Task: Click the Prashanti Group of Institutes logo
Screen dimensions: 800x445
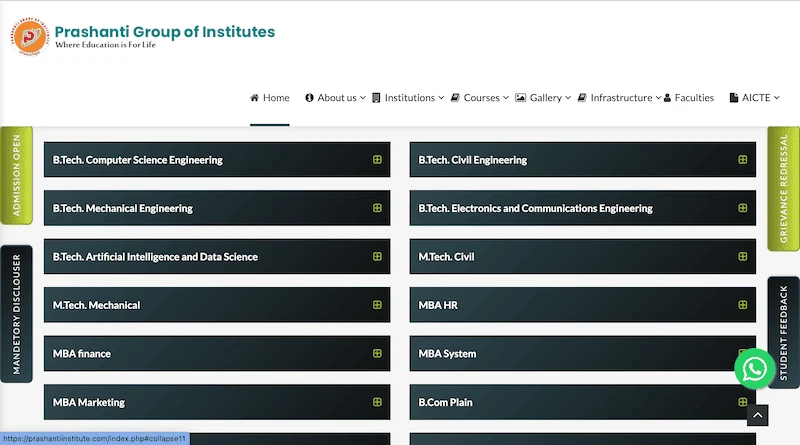Action: pyautogui.click(x=30, y=38)
